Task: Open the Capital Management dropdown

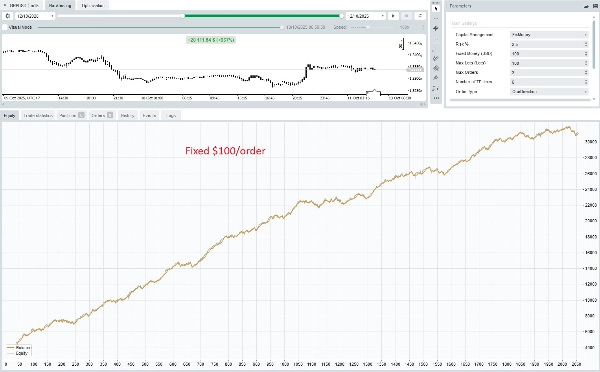Action: click(549, 34)
